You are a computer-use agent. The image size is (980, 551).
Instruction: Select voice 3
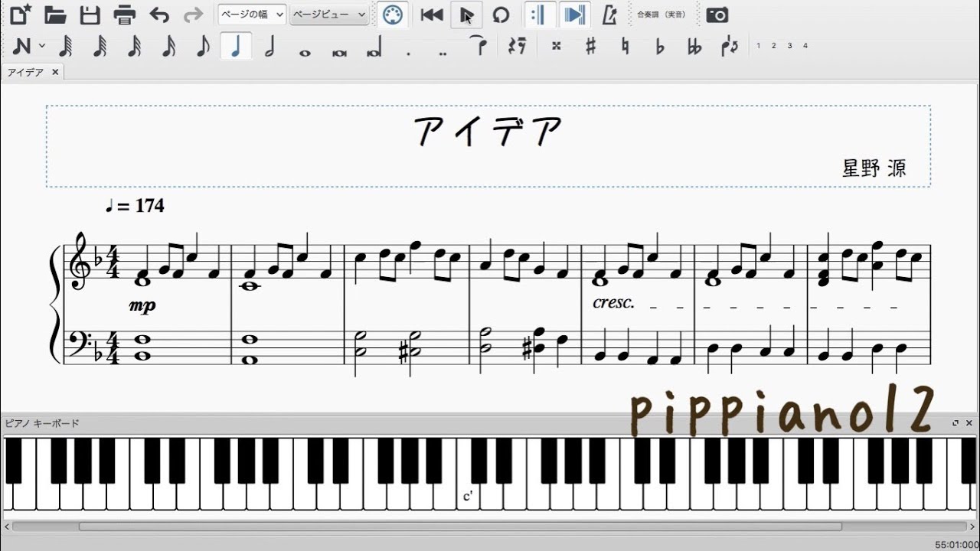[789, 46]
